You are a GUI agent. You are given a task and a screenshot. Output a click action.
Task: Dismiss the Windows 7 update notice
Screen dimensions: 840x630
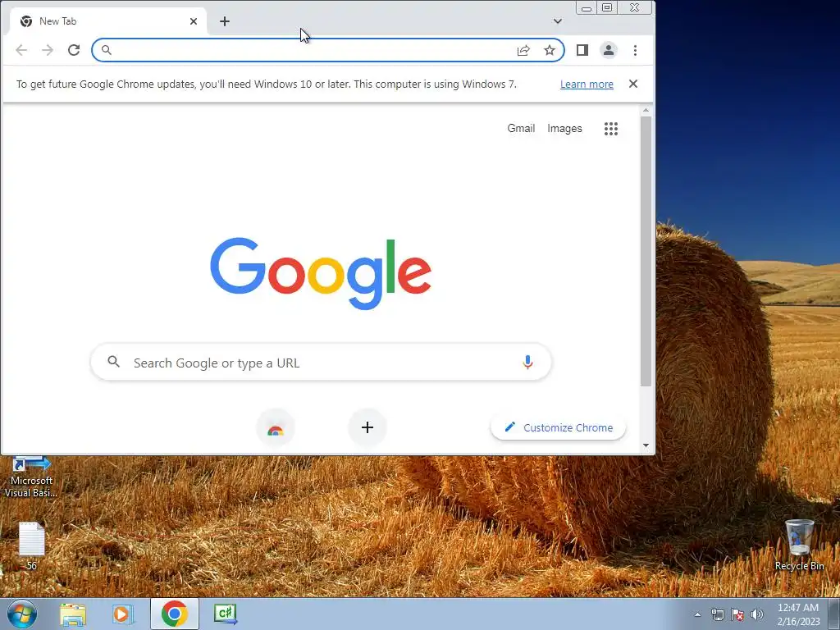(633, 84)
